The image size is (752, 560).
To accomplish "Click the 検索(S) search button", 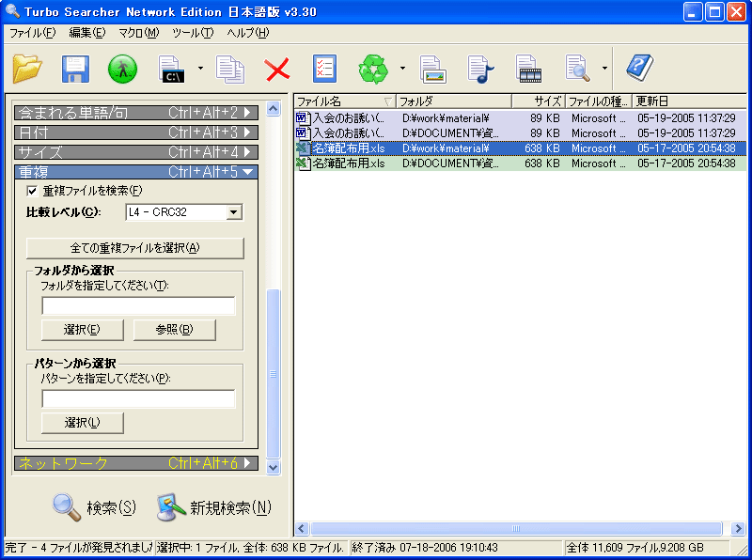I will [95, 507].
